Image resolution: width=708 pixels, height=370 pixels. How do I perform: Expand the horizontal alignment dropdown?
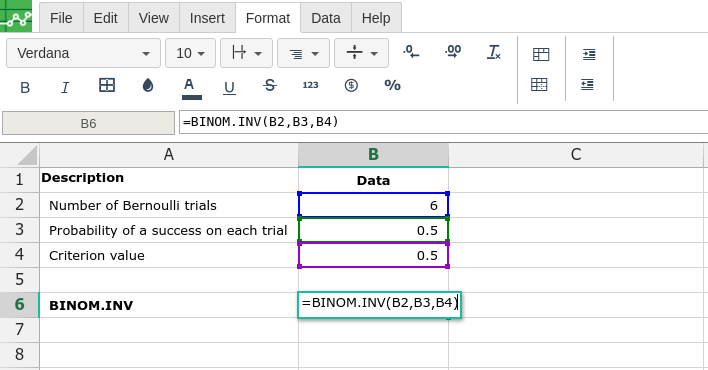click(303, 53)
